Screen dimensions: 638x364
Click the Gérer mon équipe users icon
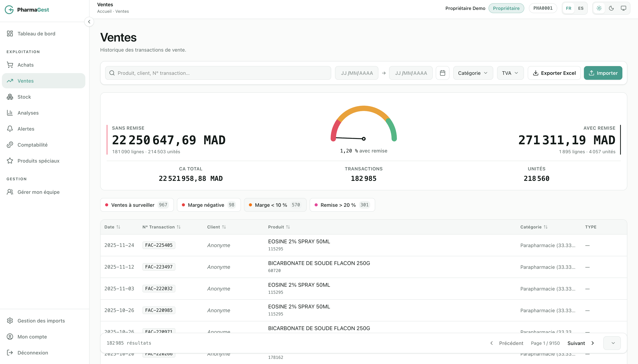click(10, 192)
